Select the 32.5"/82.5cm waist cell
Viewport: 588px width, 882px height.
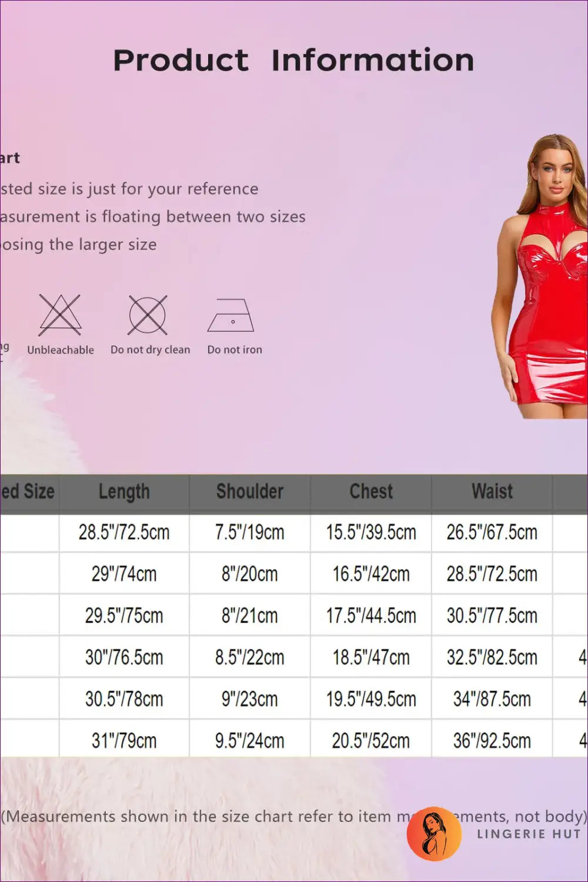click(x=492, y=657)
